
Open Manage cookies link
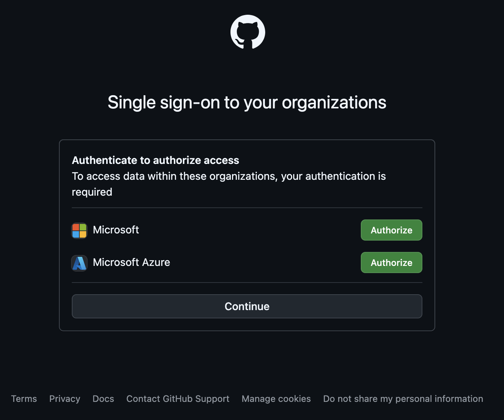pos(276,399)
